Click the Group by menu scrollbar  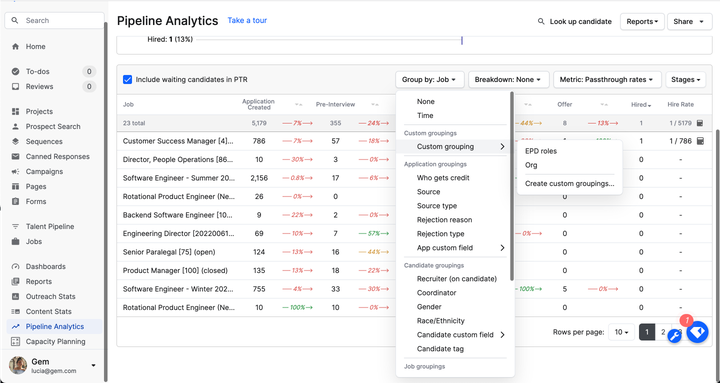tap(512, 186)
